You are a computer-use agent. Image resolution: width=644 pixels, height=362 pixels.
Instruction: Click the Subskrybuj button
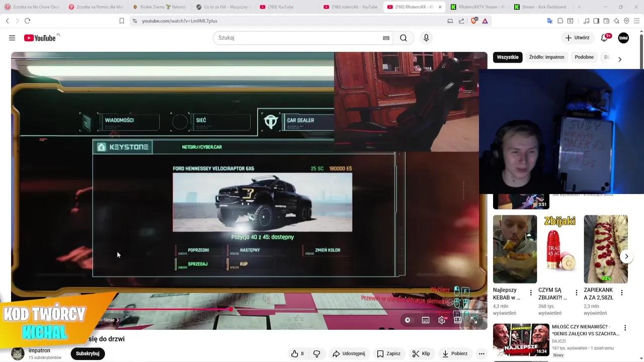click(88, 353)
